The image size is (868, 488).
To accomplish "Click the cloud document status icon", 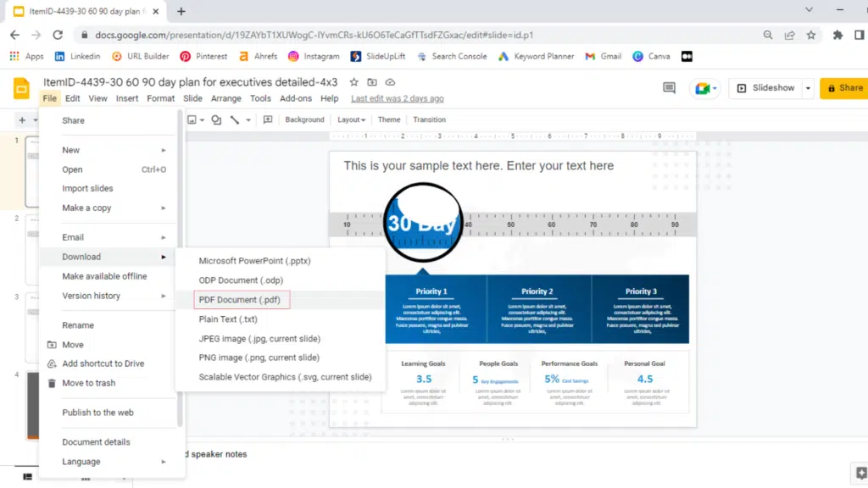I will pos(390,82).
